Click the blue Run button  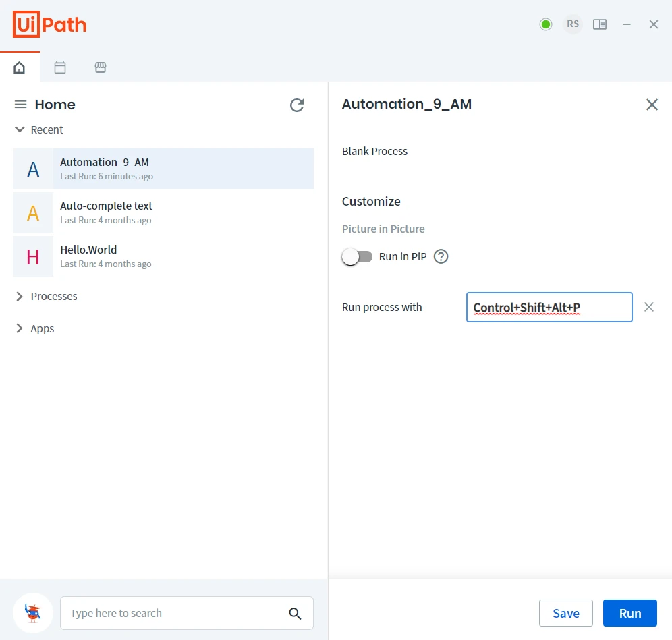pos(629,613)
